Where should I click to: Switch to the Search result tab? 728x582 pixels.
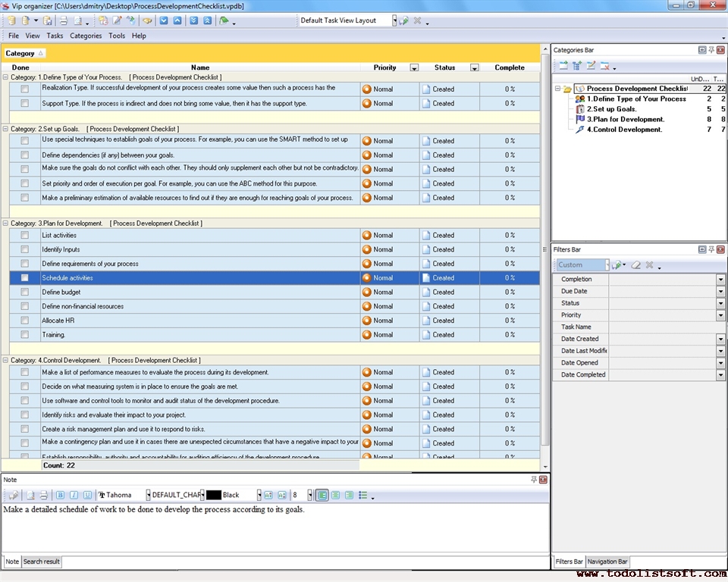[42, 562]
